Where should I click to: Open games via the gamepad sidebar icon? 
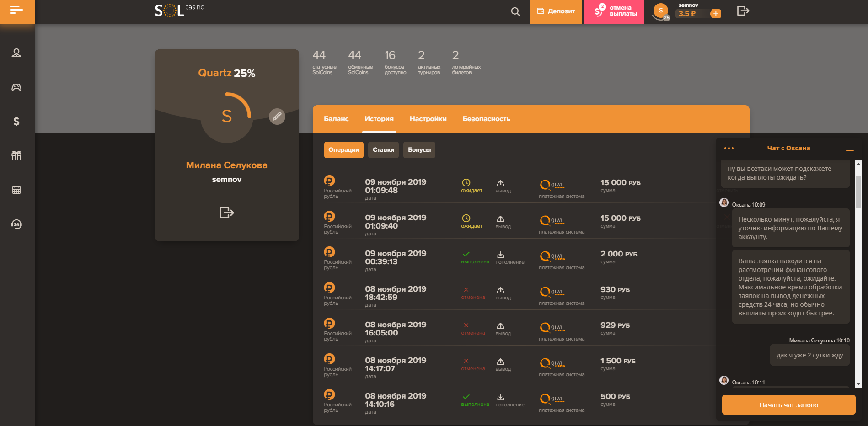tap(16, 87)
